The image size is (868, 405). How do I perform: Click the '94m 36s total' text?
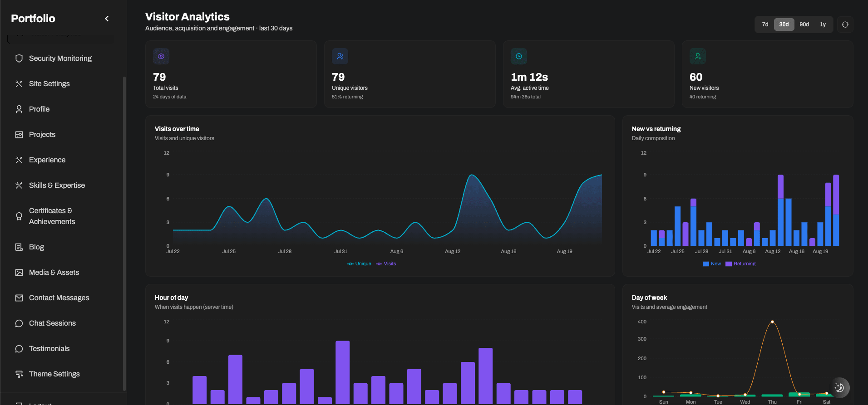(526, 97)
